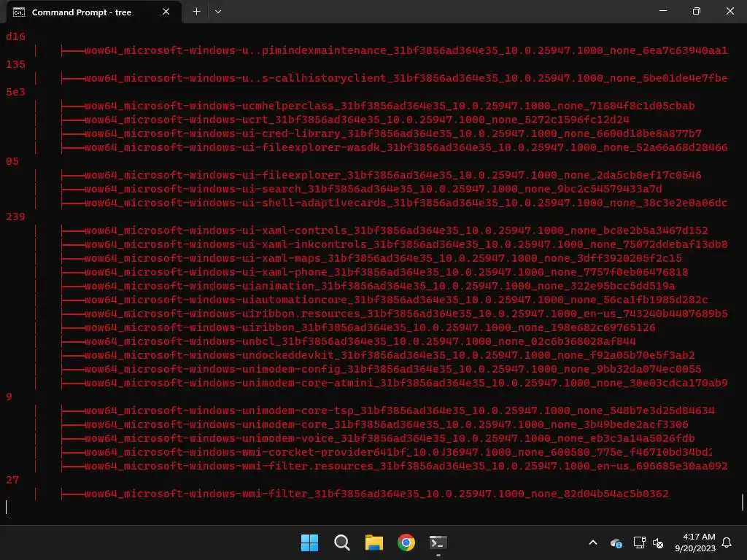Viewport: 747px width, 560px height.
Task: Click the unimodem-config directory line
Action: (x=392, y=369)
